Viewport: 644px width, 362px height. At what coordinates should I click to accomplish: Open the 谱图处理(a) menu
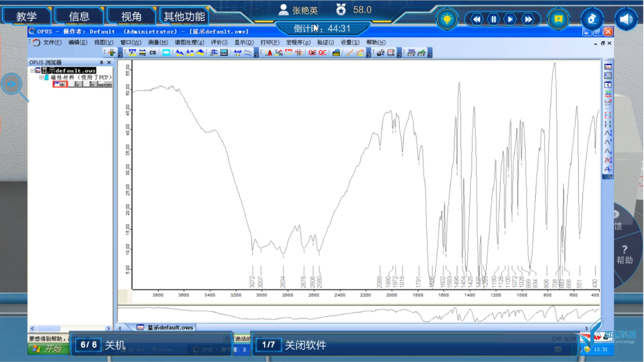pyautogui.click(x=189, y=42)
